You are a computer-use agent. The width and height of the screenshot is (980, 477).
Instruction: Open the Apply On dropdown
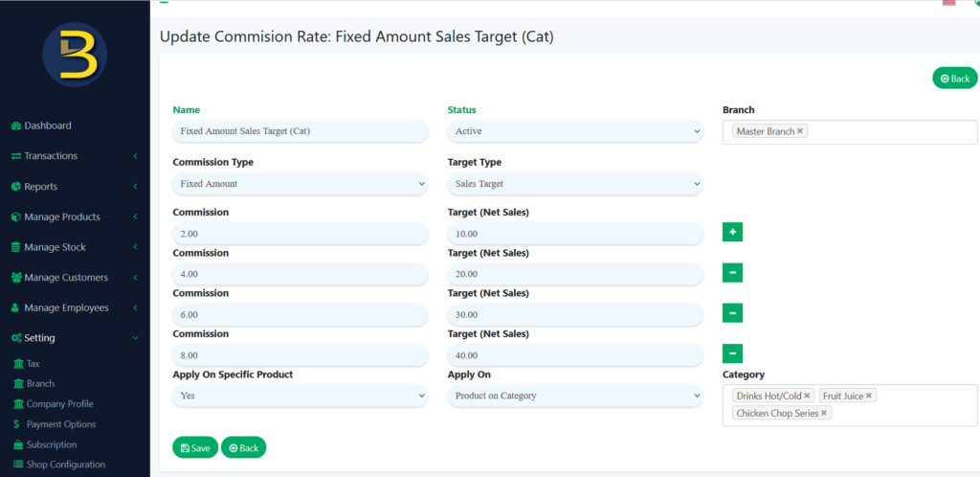click(x=575, y=396)
